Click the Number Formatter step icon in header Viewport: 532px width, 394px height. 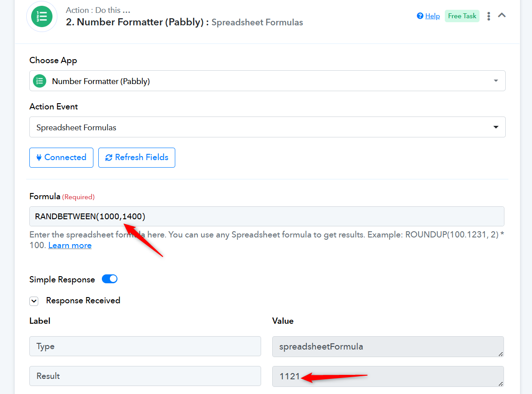pyautogui.click(x=42, y=16)
